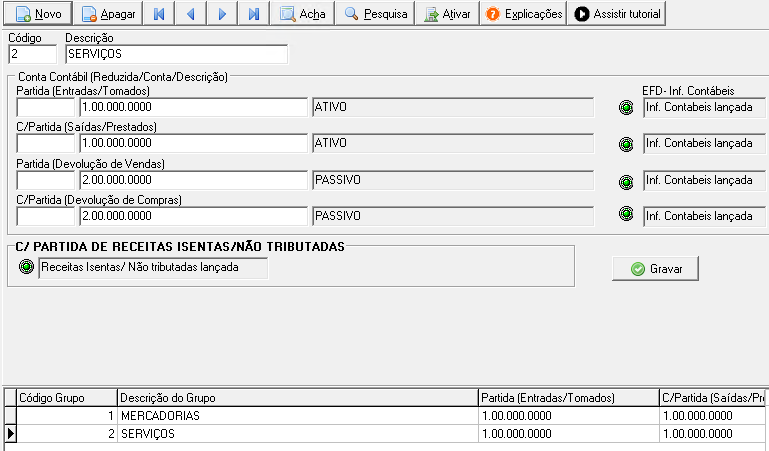Click reduced code field for Partida (Entradas/Tomados)

coord(46,107)
